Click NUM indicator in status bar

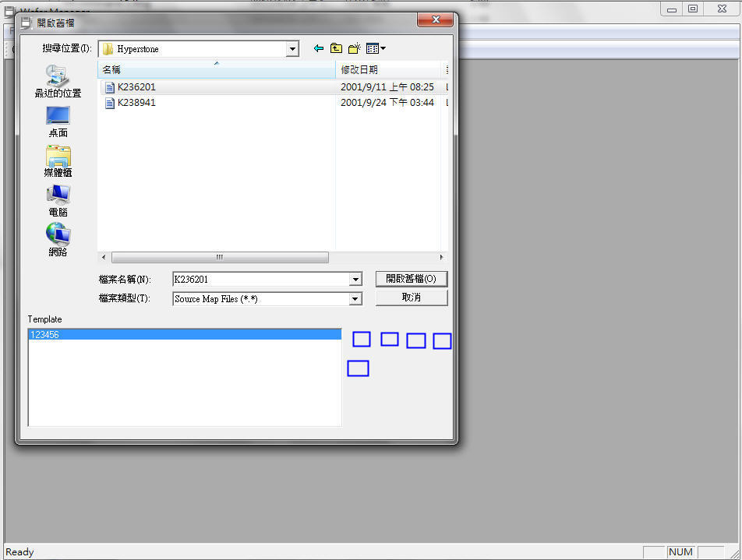point(680,552)
